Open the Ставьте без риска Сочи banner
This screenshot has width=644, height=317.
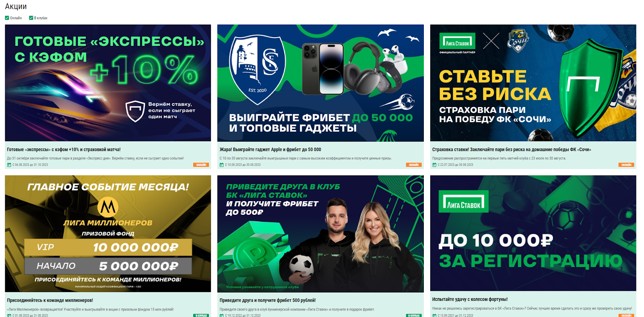click(x=533, y=83)
